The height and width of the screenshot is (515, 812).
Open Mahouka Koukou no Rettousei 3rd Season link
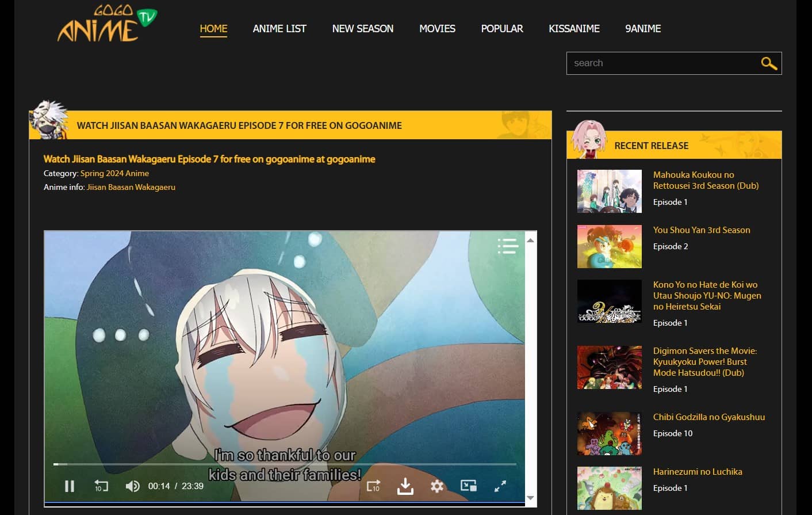[706, 180]
